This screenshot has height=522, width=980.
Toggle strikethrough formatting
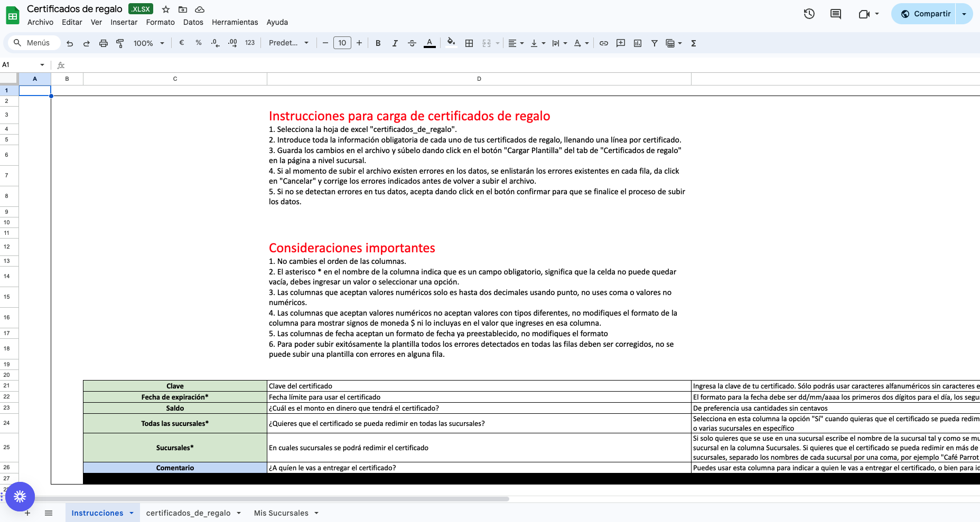pyautogui.click(x=412, y=43)
